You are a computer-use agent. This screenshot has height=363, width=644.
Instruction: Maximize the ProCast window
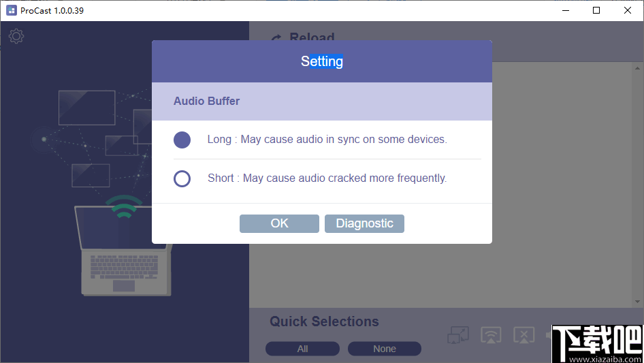596,10
